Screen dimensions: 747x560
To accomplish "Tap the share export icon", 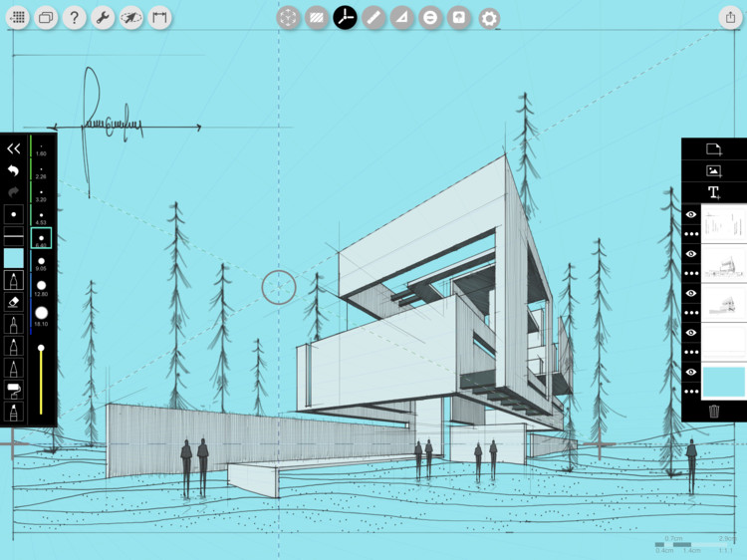I will [x=730, y=17].
